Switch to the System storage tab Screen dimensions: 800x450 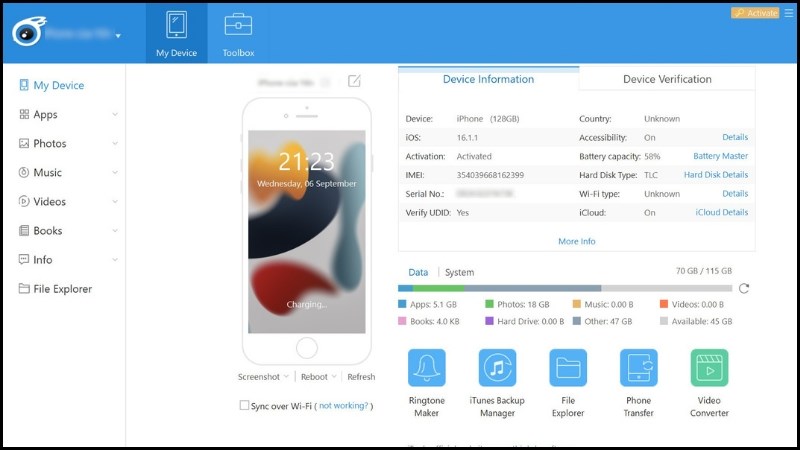[459, 272]
